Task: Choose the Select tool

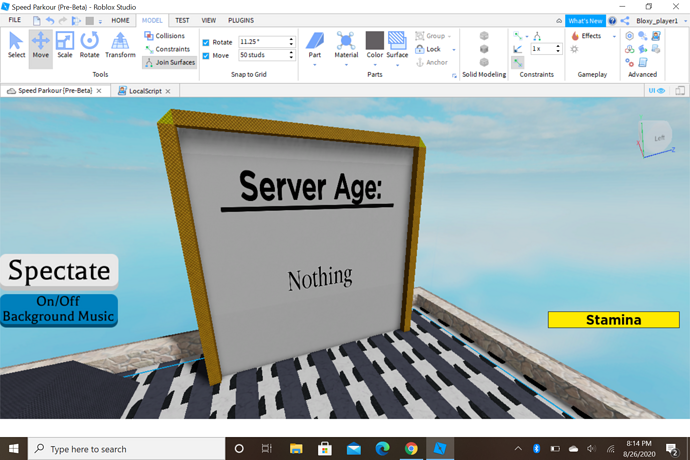Action: point(16,44)
